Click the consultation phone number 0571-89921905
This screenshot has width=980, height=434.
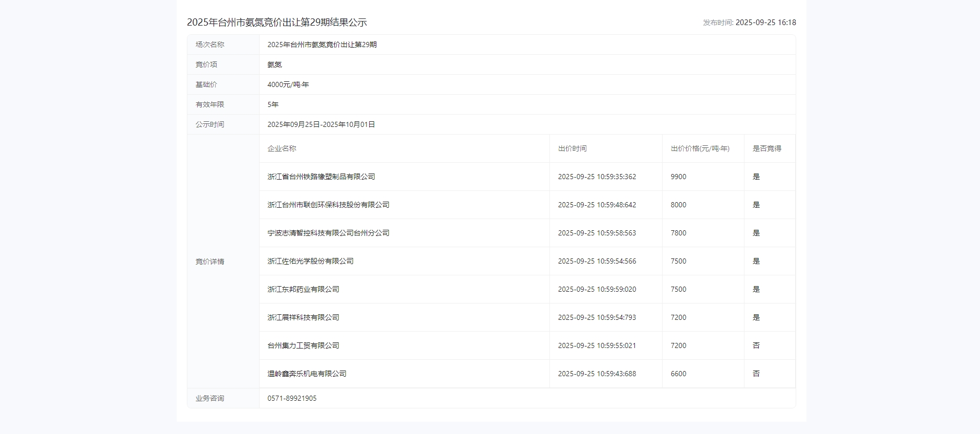tap(292, 398)
